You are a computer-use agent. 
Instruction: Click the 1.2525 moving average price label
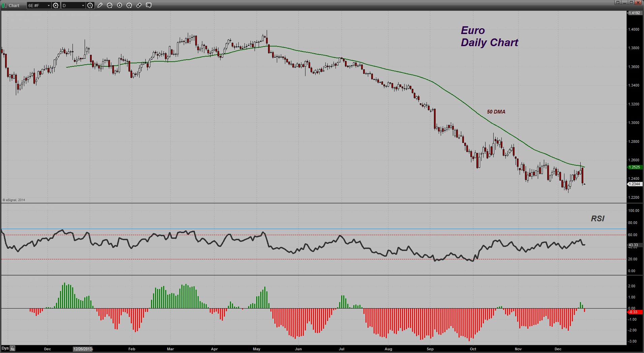pos(635,167)
